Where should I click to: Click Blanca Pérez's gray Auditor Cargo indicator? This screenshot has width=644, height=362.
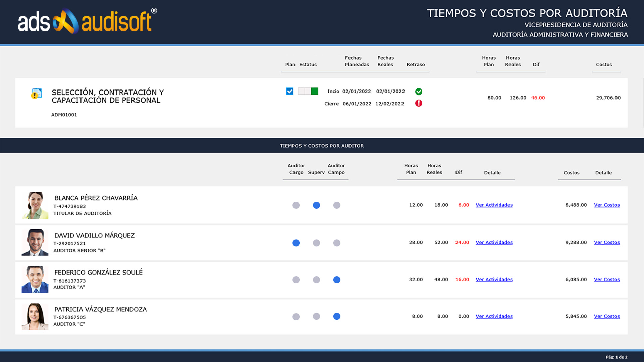[x=296, y=205]
